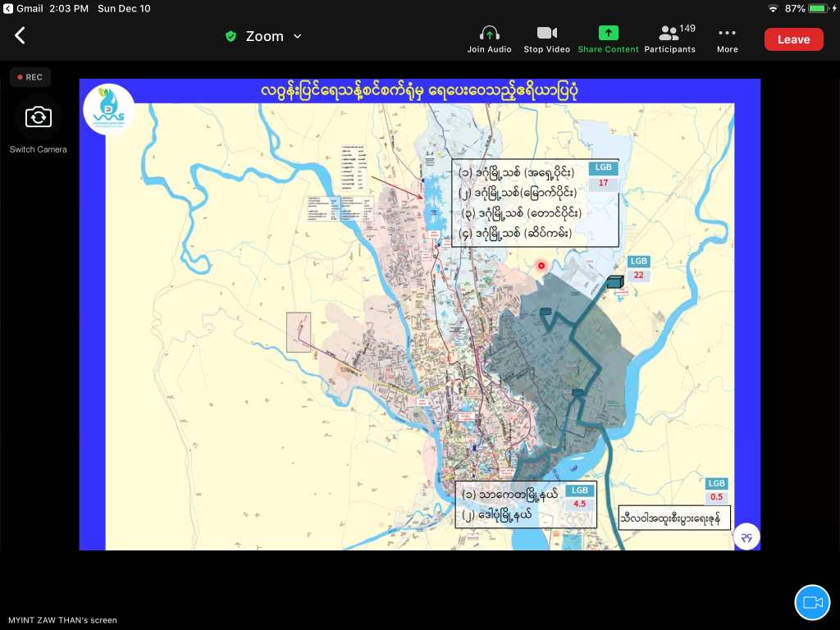
Task: Open the green encryption shield info
Action: (231, 36)
